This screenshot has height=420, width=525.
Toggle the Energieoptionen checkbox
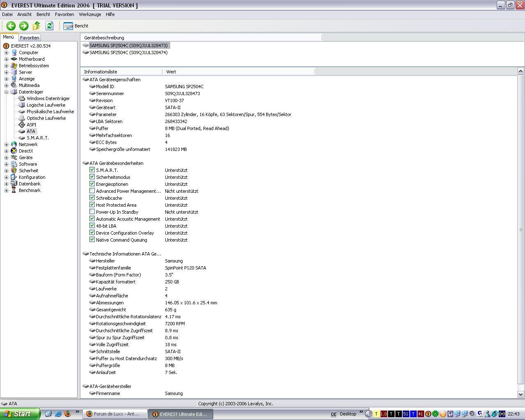(x=92, y=184)
